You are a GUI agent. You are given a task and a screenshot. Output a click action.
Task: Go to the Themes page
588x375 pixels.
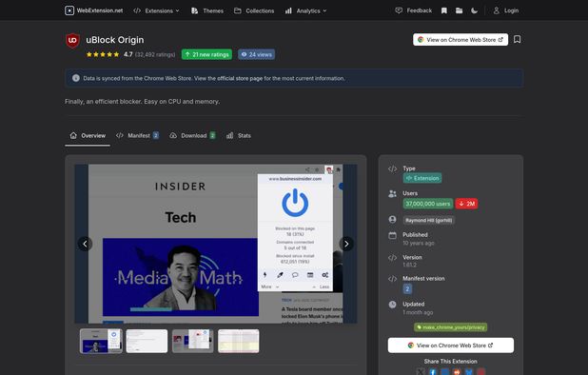click(207, 10)
